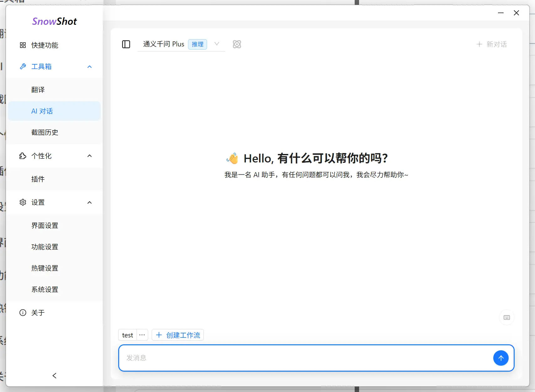Viewport: 535px width, 392px height.
Task: Open the 通义千问 Plus model dropdown
Action: 217,44
